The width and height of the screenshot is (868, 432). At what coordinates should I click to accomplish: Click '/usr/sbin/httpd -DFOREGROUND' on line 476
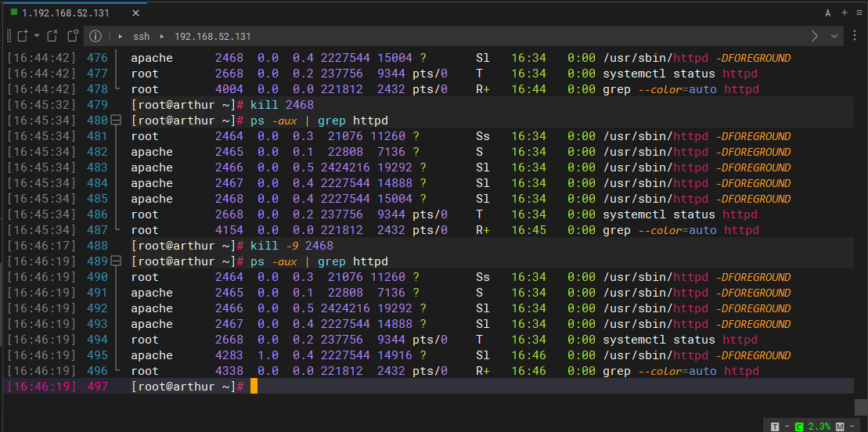pyautogui.click(x=697, y=58)
